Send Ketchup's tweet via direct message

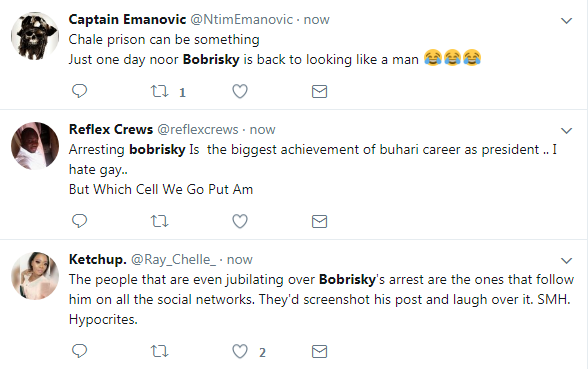tap(320, 352)
